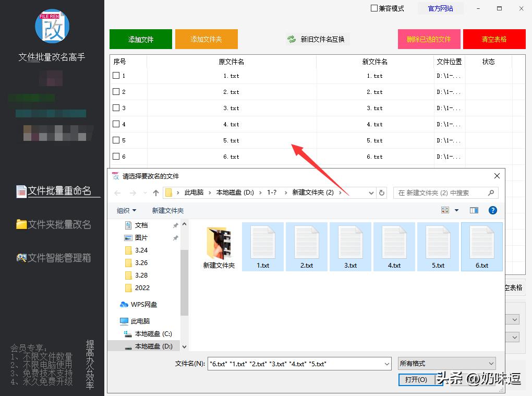The height and width of the screenshot is (396, 532).
Task: Click the refresh icon beside the address bar
Action: click(x=382, y=193)
